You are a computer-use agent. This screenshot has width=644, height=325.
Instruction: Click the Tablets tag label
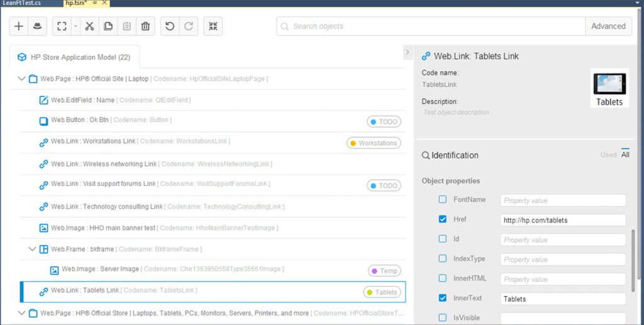click(382, 292)
